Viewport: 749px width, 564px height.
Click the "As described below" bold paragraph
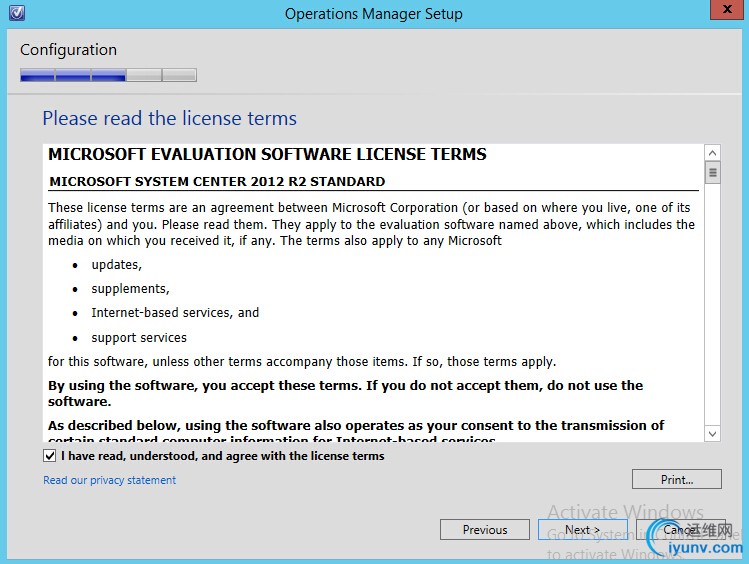(x=356, y=432)
